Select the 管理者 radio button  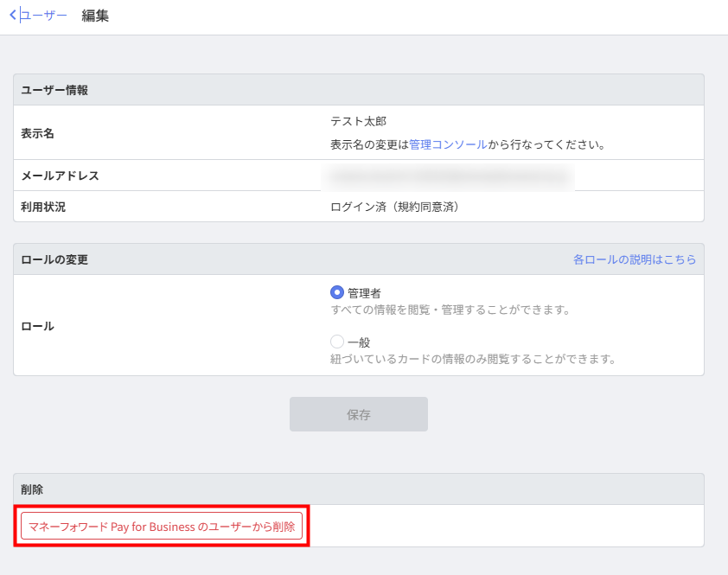(x=337, y=293)
